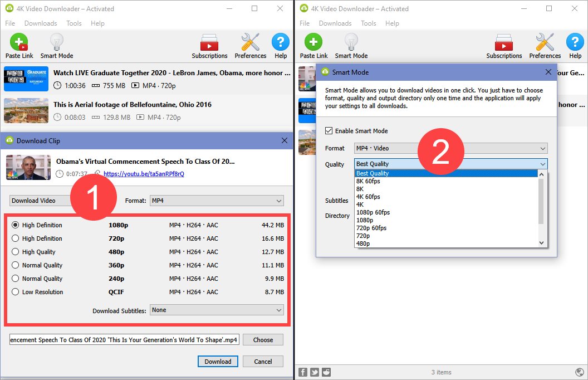Click Smart Mode bulb in left window
Screen dimensions: 588x380
[57, 46]
